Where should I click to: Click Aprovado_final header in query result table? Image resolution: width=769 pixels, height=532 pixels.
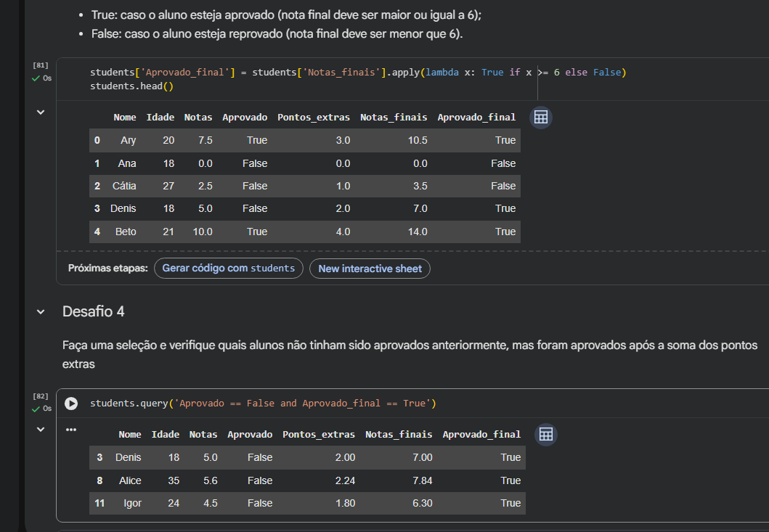tap(481, 435)
